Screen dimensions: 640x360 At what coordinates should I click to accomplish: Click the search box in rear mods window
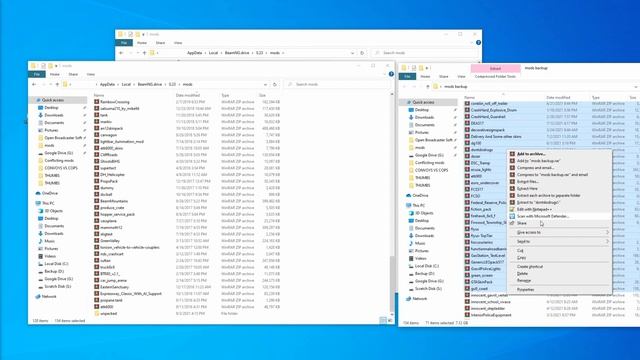tap(424, 53)
